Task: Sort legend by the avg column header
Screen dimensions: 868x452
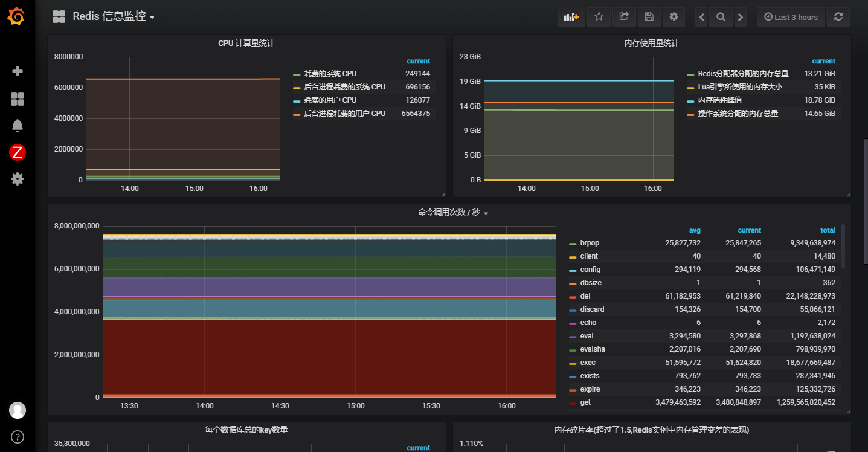Action: click(695, 230)
